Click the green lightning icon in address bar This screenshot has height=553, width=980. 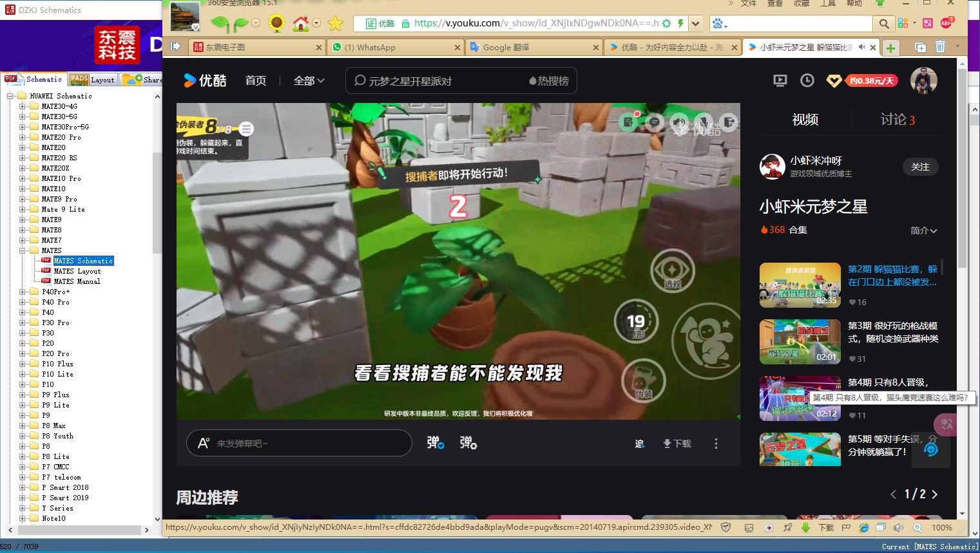(680, 24)
